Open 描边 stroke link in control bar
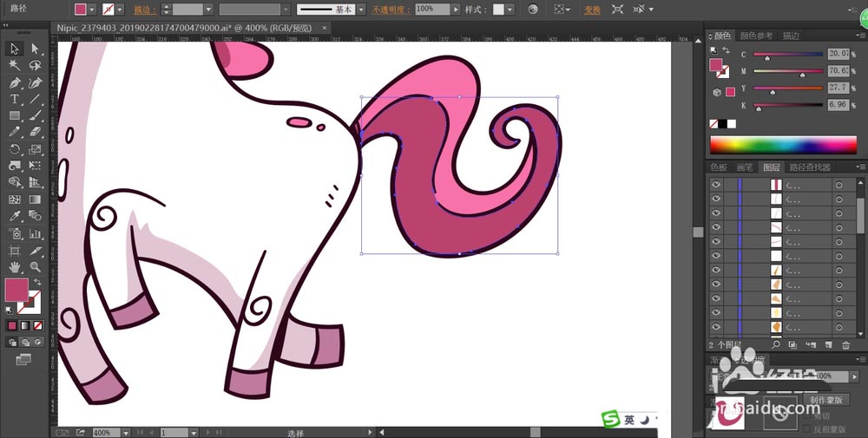This screenshot has width=868, height=438. (x=145, y=10)
